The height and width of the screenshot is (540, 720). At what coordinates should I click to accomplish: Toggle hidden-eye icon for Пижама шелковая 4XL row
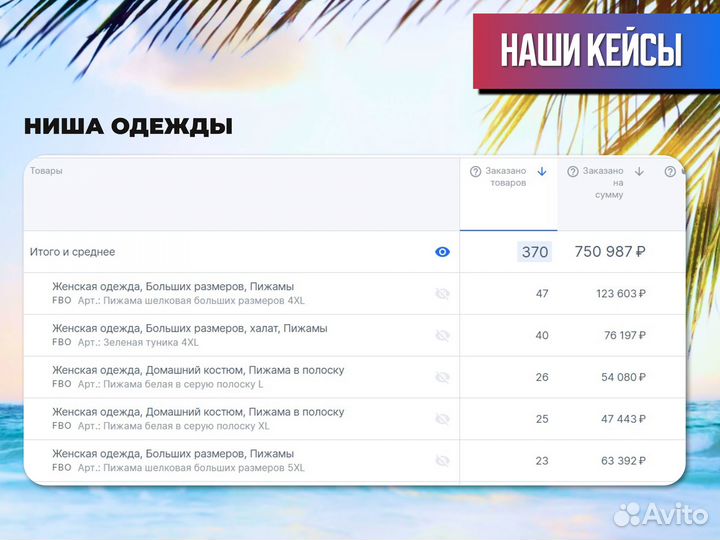point(442,293)
